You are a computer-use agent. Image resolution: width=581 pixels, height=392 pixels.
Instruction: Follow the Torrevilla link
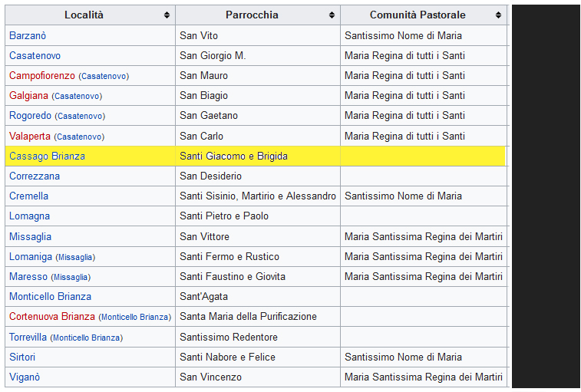point(28,337)
